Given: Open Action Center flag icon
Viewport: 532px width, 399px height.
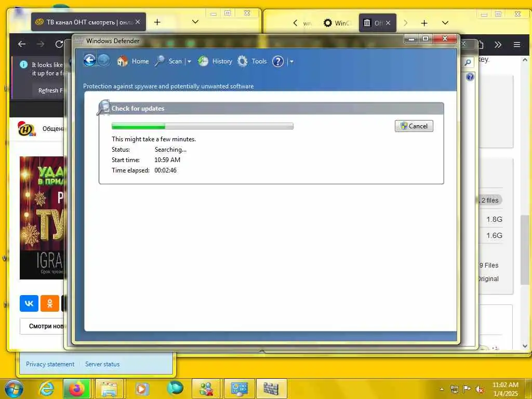Looking at the screenshot, I should coord(467,390).
